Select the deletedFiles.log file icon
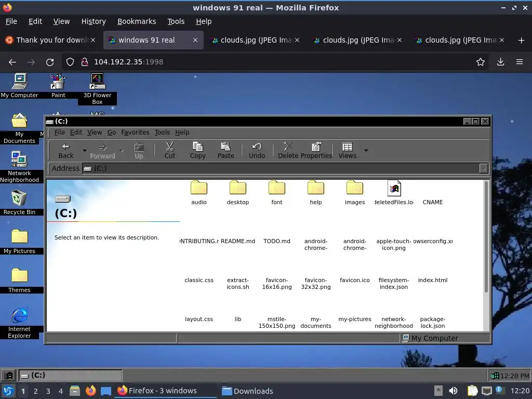 coord(394,188)
